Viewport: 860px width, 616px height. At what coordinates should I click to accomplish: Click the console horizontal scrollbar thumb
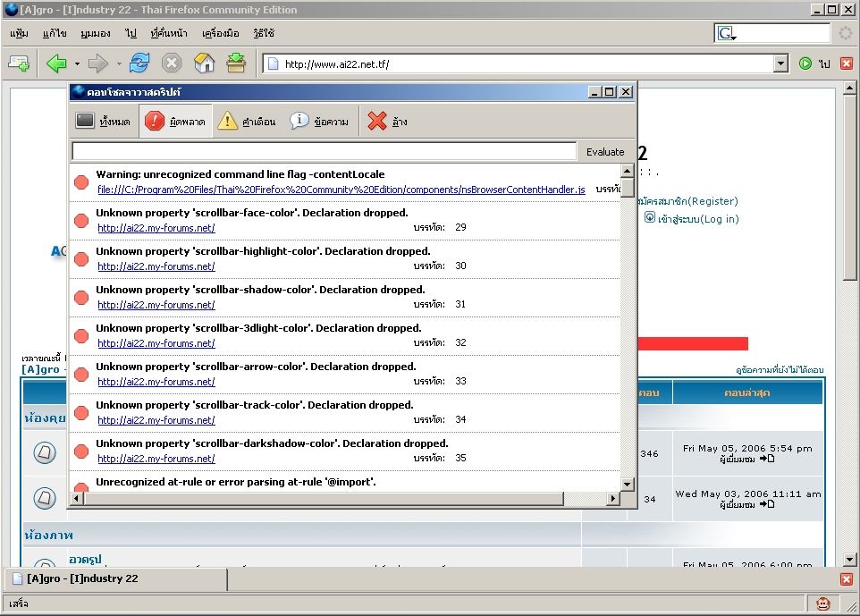[x=324, y=499]
